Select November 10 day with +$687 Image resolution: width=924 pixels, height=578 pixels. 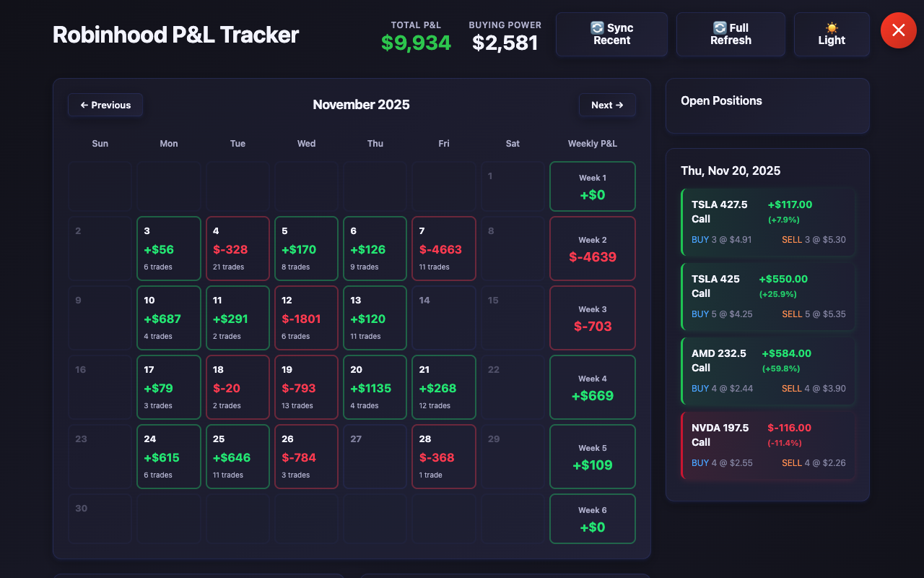pyautogui.click(x=169, y=318)
